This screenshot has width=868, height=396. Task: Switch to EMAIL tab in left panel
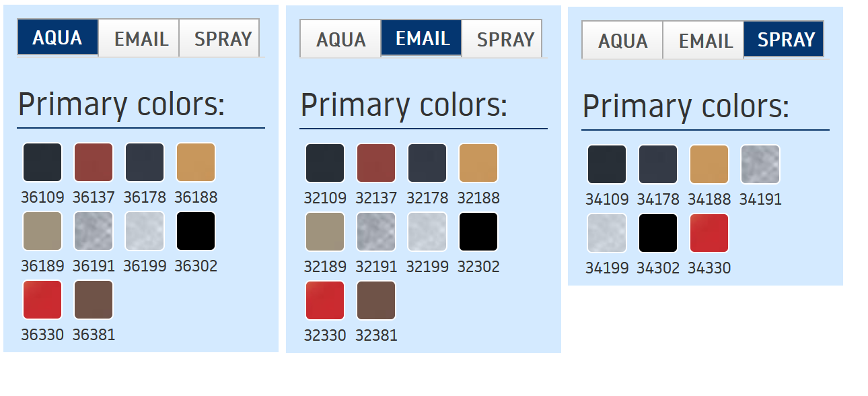(139, 38)
